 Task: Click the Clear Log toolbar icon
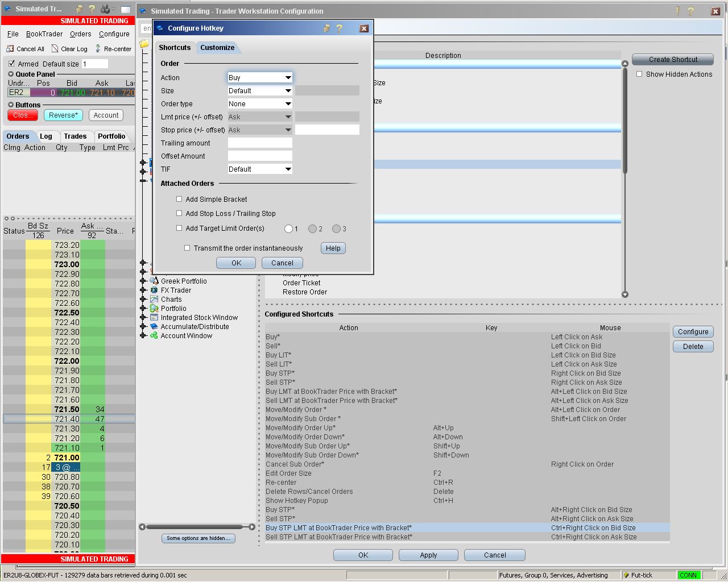pyautogui.click(x=55, y=49)
